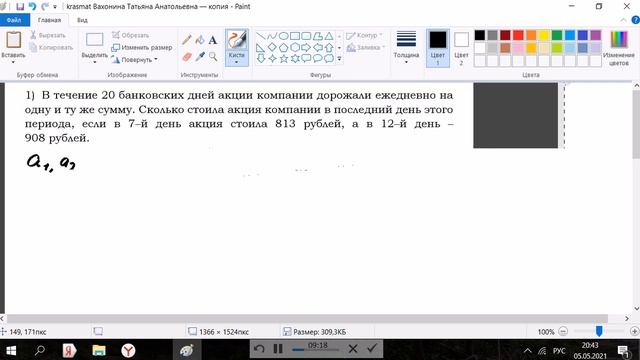Open taskbar Search magnifier
The height and width of the screenshot is (360, 640).
pyautogui.click(x=40, y=350)
